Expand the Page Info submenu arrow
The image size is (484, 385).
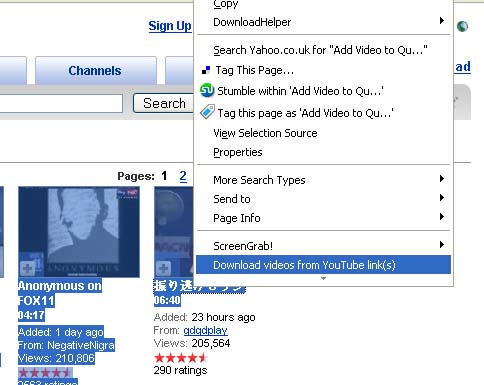tap(442, 217)
